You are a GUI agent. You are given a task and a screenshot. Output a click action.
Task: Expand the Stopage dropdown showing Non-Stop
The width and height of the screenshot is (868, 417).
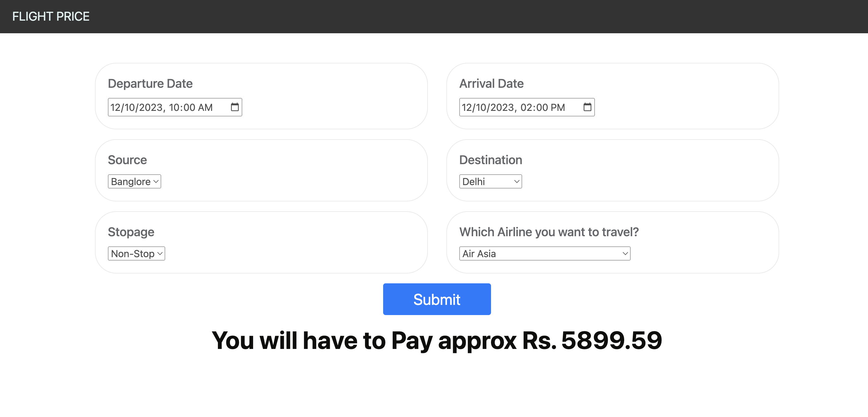coord(136,253)
